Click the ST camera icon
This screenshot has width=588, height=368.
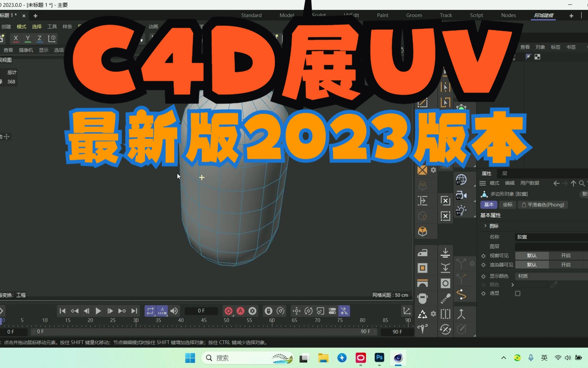pos(461,195)
